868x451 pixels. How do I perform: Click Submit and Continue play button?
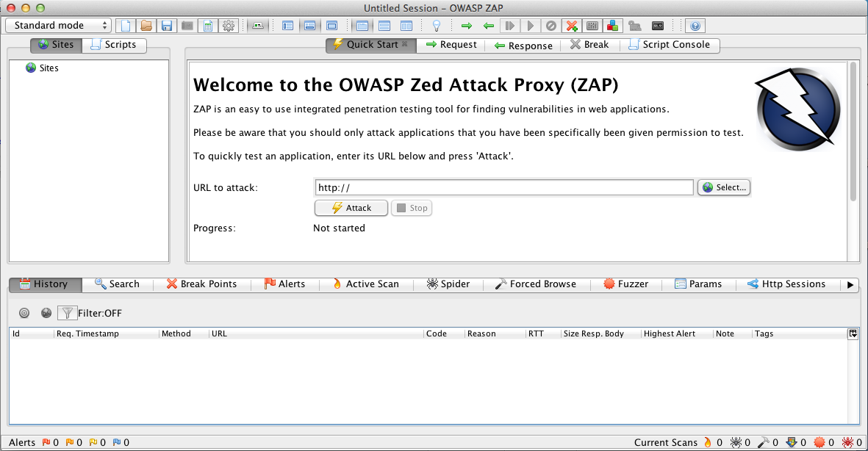click(x=531, y=26)
